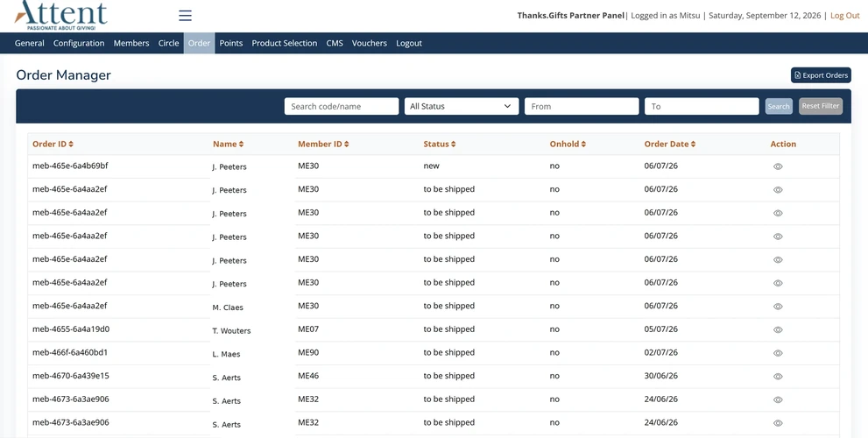Open the General menu
868x438 pixels.
(x=29, y=43)
